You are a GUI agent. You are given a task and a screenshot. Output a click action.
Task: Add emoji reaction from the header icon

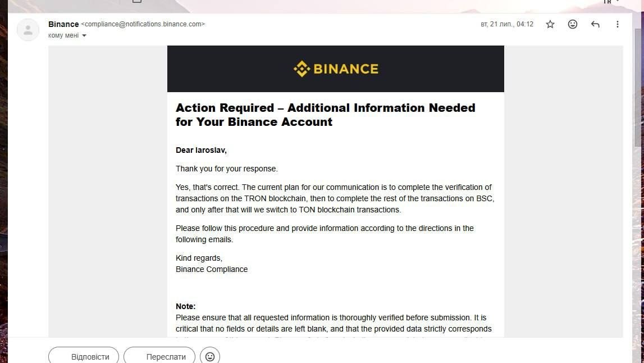click(x=573, y=24)
